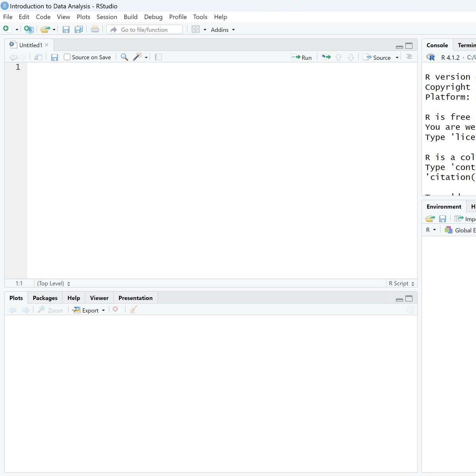Open the New File dropdown arrow
Image resolution: width=476 pixels, height=476 pixels.
click(17, 30)
